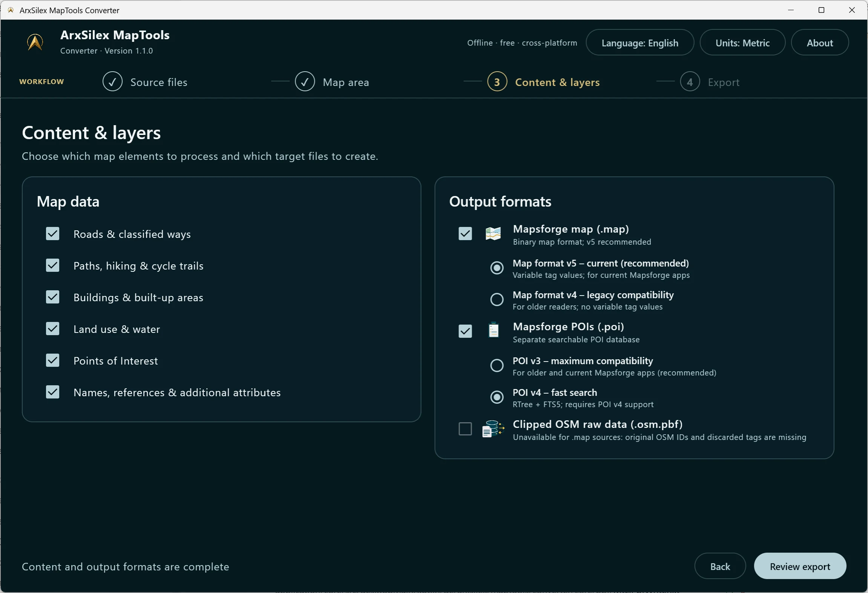Uncheck Mapsforge POIs (.poi) output

coord(465,331)
